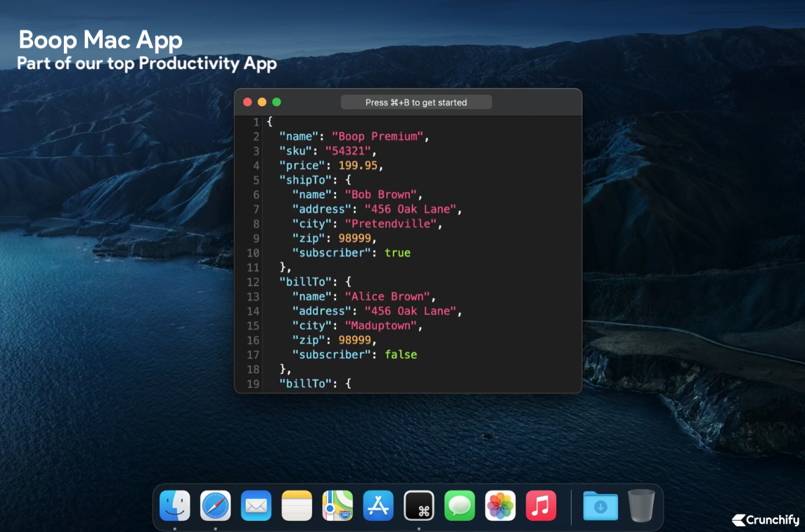Viewport: 805px width, 532px height.
Task: Open Messages from the dock
Action: coord(460,505)
